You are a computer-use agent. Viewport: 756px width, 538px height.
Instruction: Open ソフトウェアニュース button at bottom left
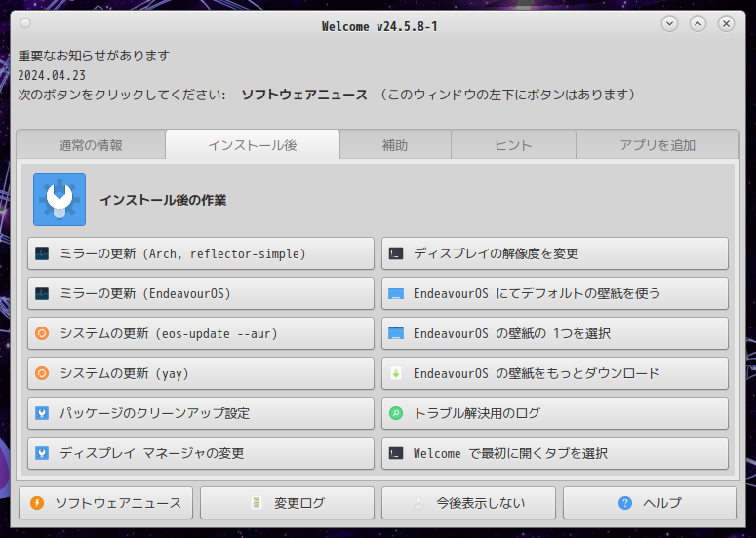point(106,503)
